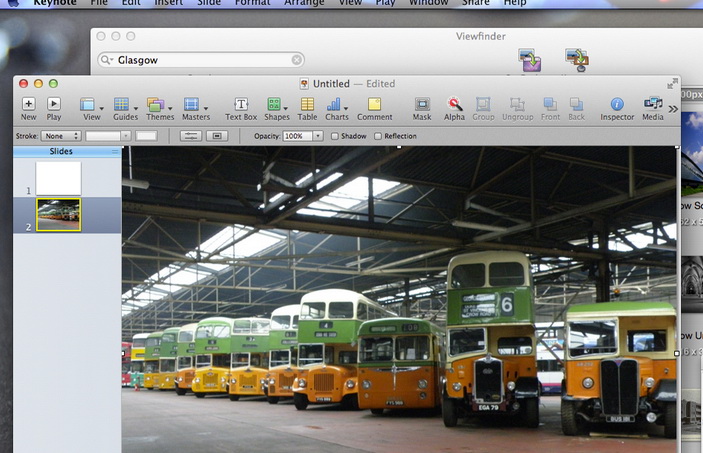
Task: Insert a Table
Action: point(307,109)
